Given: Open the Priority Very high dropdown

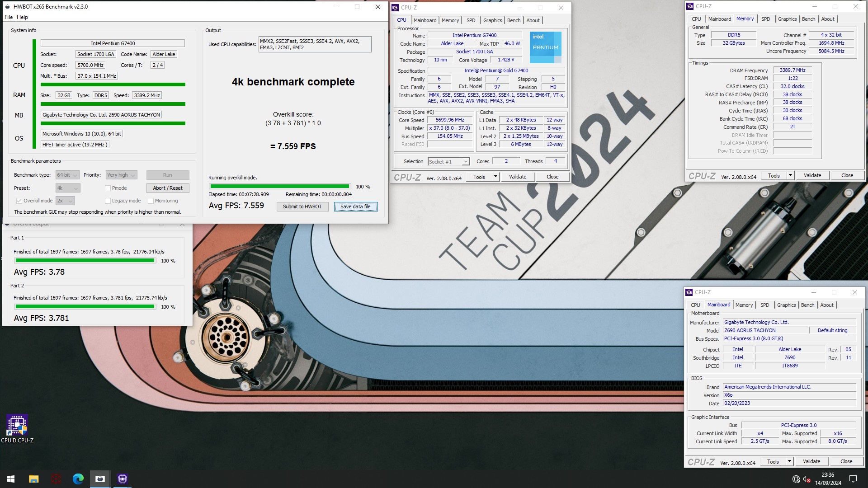Looking at the screenshot, I should [x=121, y=175].
